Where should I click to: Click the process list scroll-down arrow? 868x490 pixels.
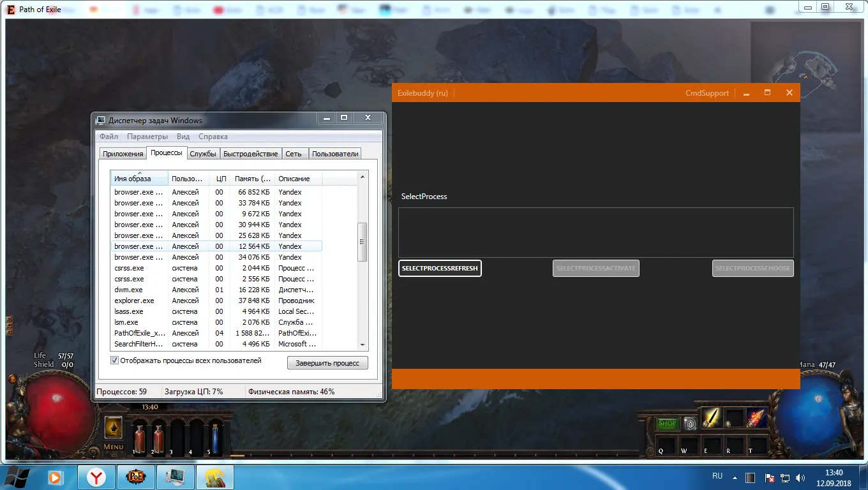click(x=363, y=345)
